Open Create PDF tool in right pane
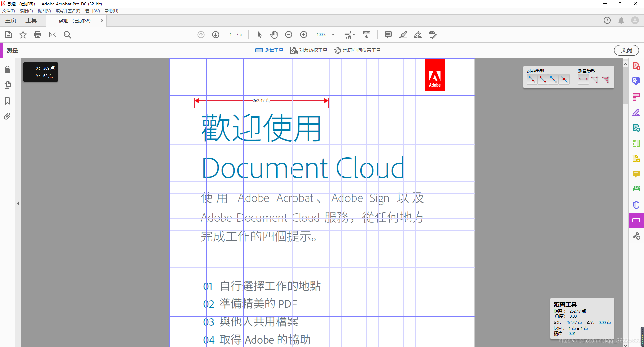The image size is (644, 347). [636, 66]
